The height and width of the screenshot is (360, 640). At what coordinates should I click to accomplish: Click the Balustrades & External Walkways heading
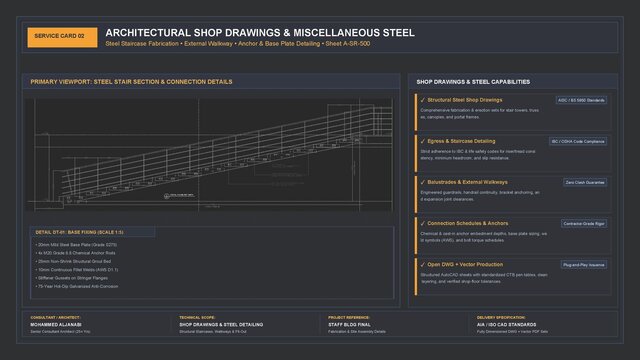pos(467,182)
